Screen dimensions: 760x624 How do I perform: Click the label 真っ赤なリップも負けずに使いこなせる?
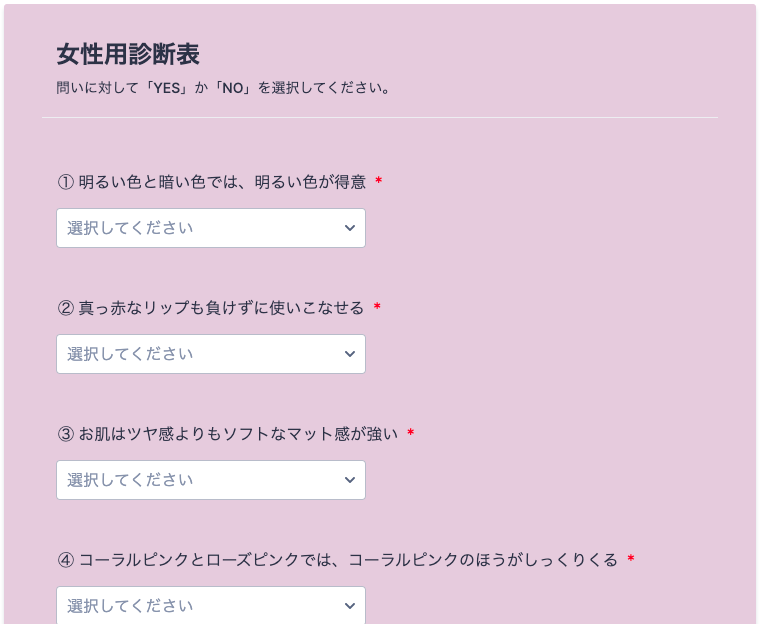click(x=221, y=308)
